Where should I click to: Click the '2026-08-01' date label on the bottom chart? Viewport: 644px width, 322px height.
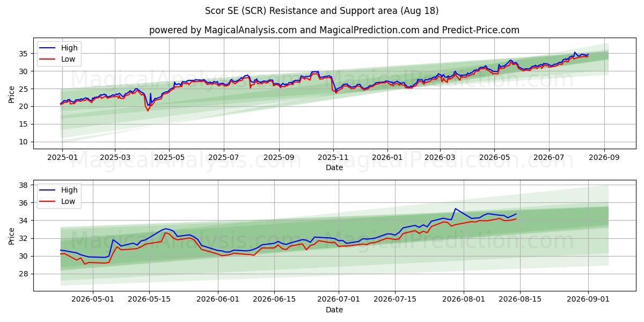[464, 299]
